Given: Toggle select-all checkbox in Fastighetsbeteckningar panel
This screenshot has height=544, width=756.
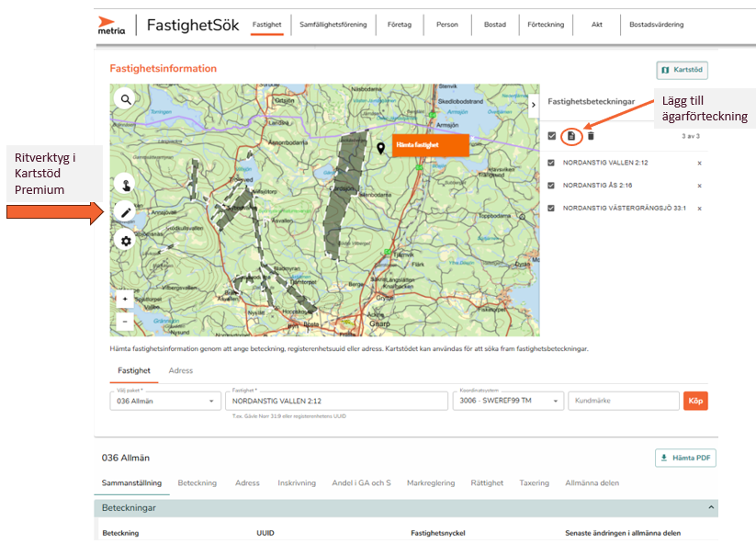Looking at the screenshot, I should [x=551, y=136].
